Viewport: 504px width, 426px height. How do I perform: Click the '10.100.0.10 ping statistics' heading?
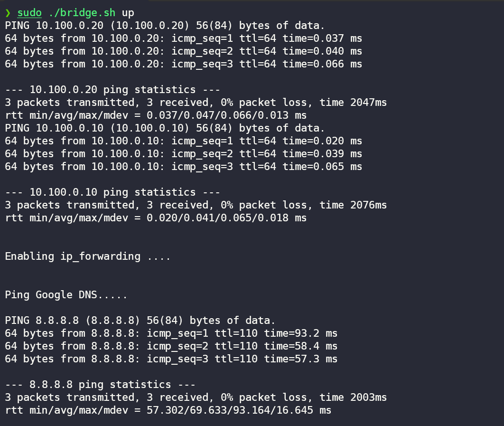coord(112,192)
